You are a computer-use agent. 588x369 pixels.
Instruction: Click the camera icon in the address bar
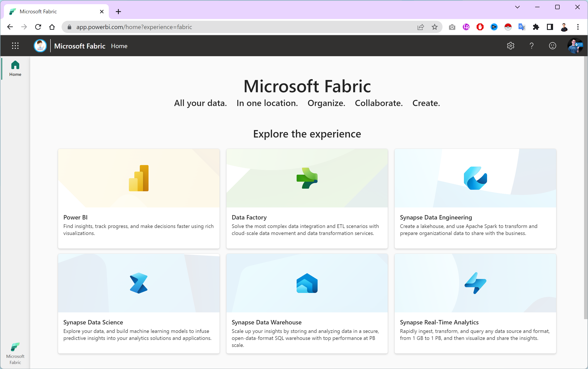452,27
